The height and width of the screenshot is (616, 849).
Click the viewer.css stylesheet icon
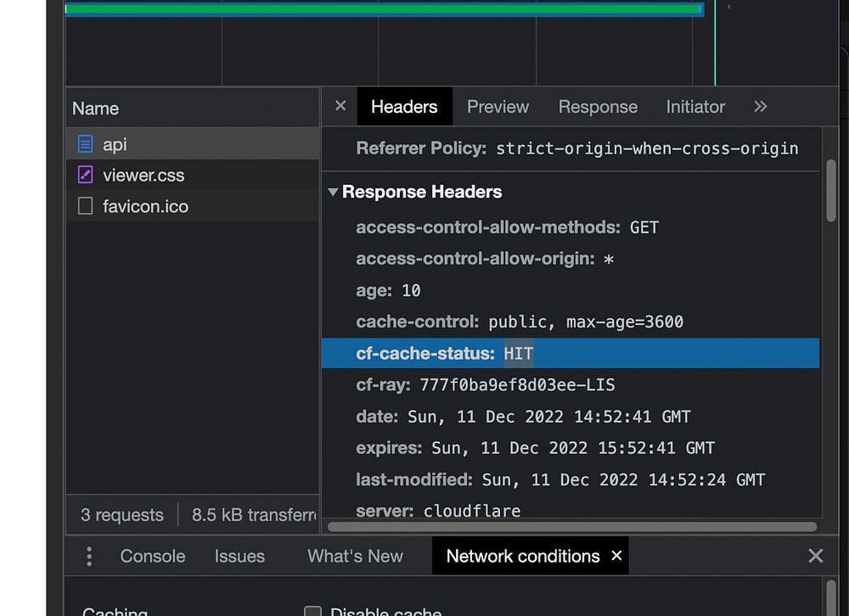pos(85,176)
